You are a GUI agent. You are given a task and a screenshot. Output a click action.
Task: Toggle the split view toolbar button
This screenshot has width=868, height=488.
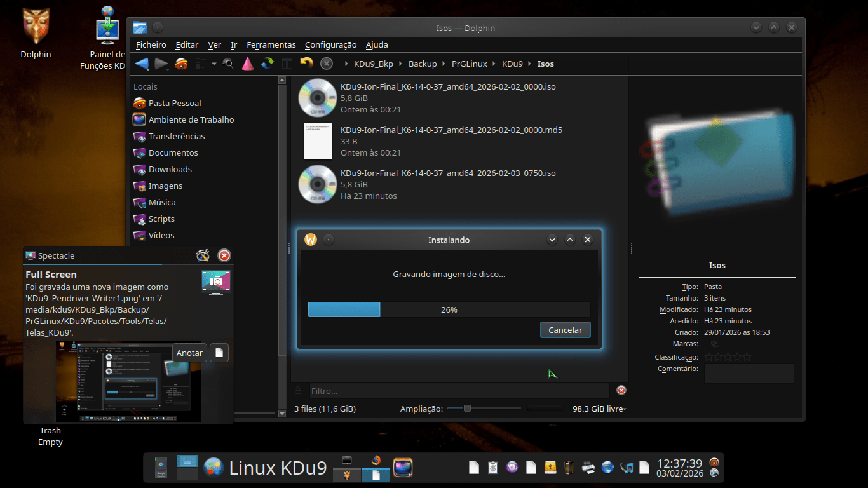(x=287, y=64)
